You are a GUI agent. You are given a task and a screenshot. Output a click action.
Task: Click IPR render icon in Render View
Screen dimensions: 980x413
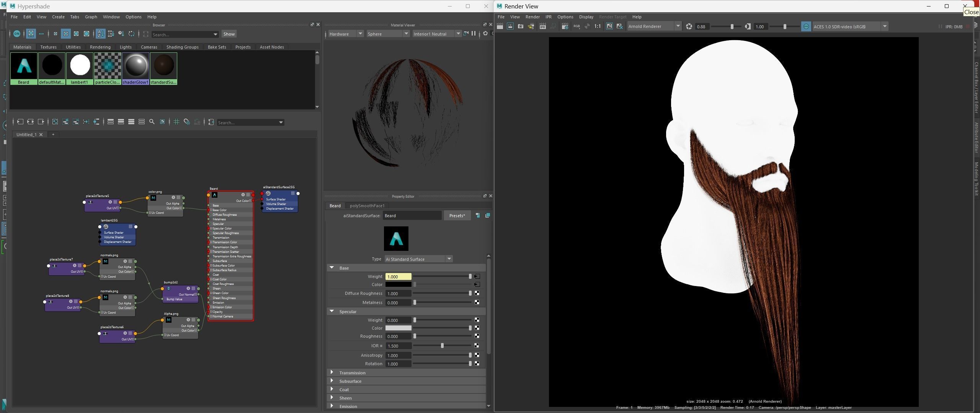[x=543, y=26]
